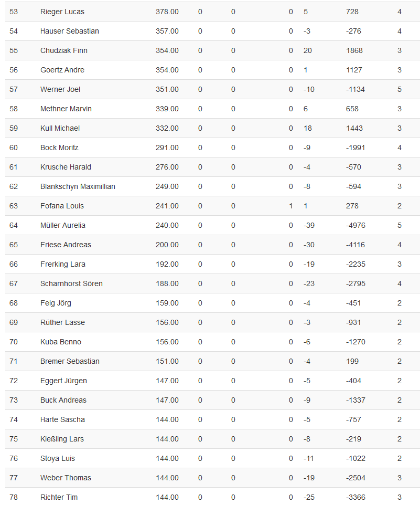Click Scharnhorst Sören's name
420x505 pixels.
point(71,283)
